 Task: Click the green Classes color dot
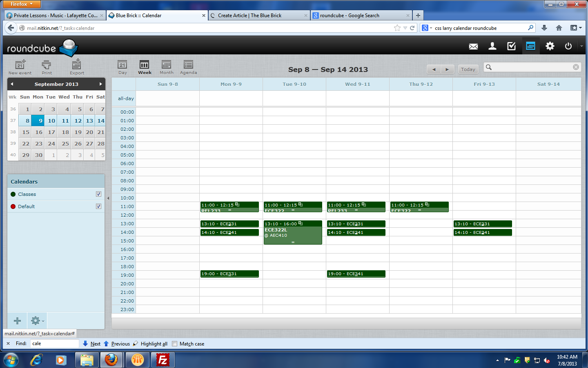click(x=13, y=194)
